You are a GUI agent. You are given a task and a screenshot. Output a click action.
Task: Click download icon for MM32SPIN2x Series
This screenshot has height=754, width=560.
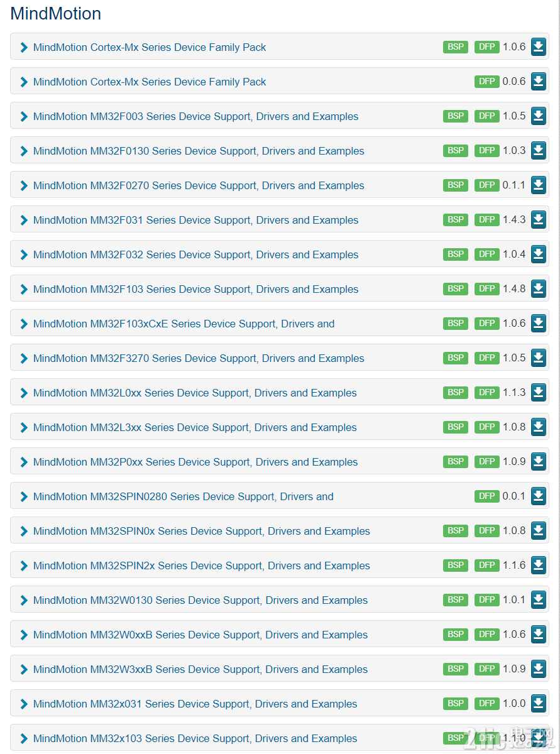[539, 565]
